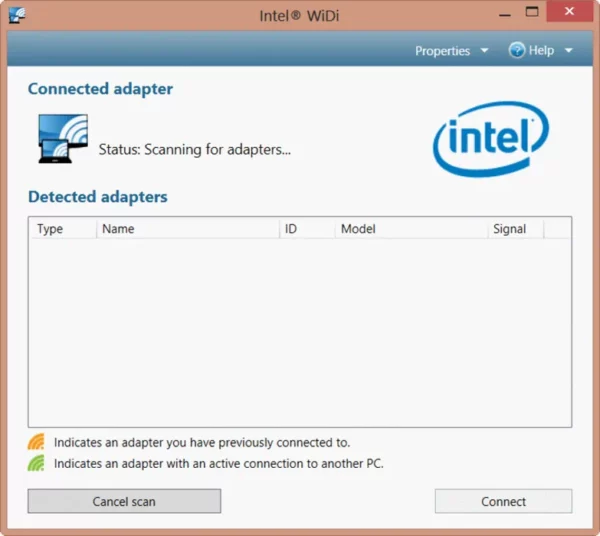Maximize the Intel WiDi window
This screenshot has width=600, height=536.
[x=532, y=12]
